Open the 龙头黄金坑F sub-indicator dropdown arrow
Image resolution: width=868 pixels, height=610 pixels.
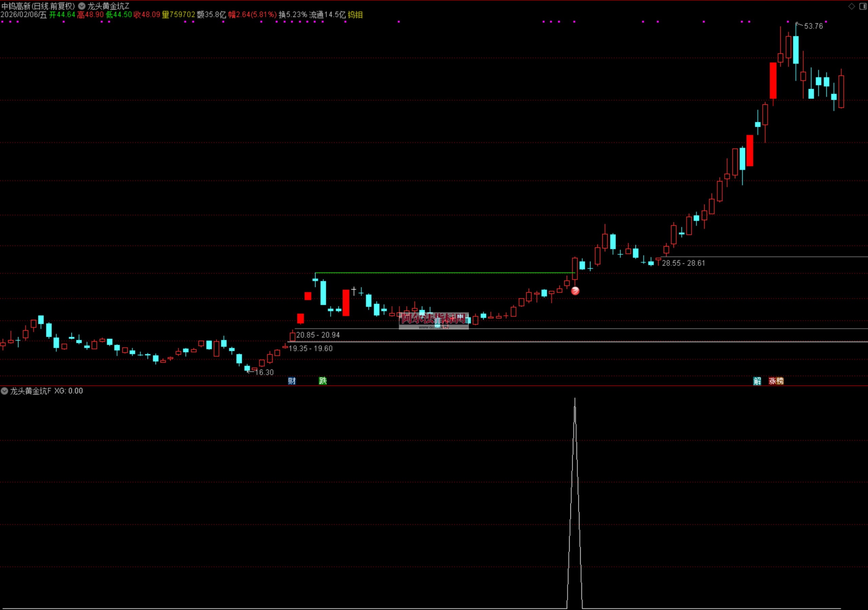pyautogui.click(x=4, y=390)
